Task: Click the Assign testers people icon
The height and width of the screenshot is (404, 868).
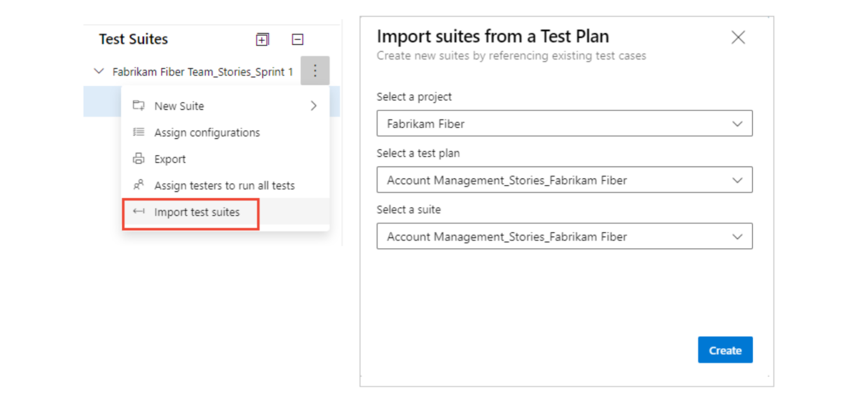Action: 138,185
